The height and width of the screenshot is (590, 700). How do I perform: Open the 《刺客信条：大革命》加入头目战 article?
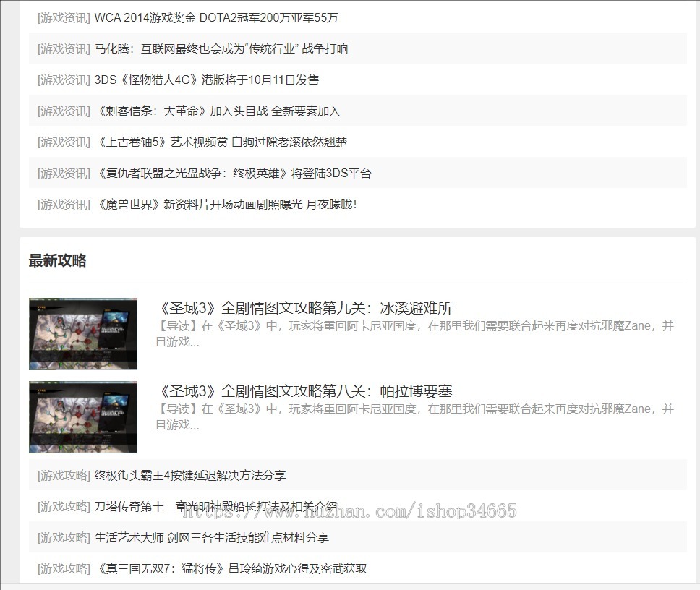[x=218, y=111]
